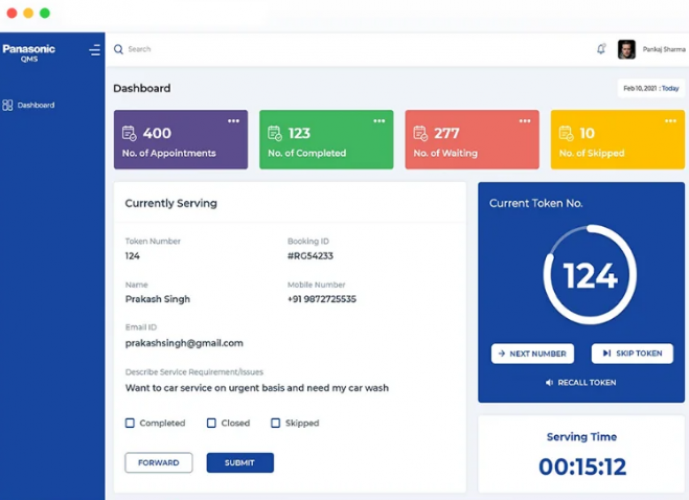Image resolution: width=689 pixels, height=500 pixels.
Task: Click calendar icon on Appointments card
Action: click(x=129, y=133)
